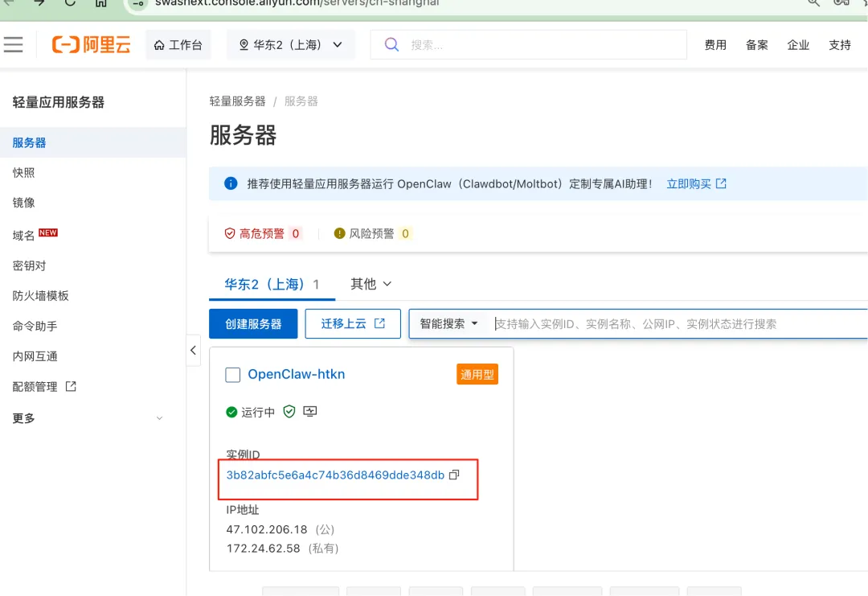Collapse the left sidebar with the arrow handle
The height and width of the screenshot is (596, 868).
point(193,350)
